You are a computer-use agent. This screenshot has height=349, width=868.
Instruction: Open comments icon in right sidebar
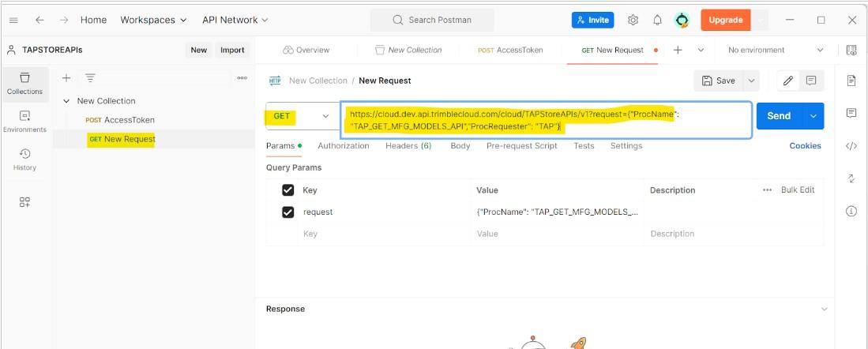[x=851, y=114]
